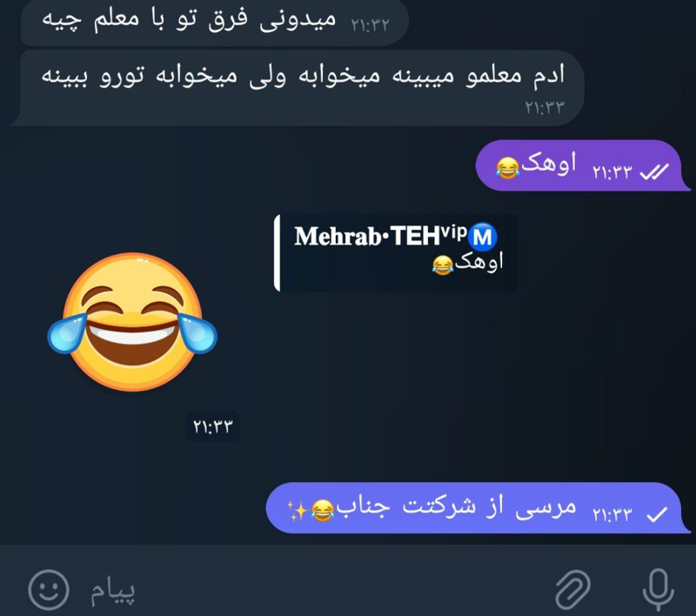Click the blue M badge in reply header
This screenshot has width=696, height=616.
tap(483, 237)
